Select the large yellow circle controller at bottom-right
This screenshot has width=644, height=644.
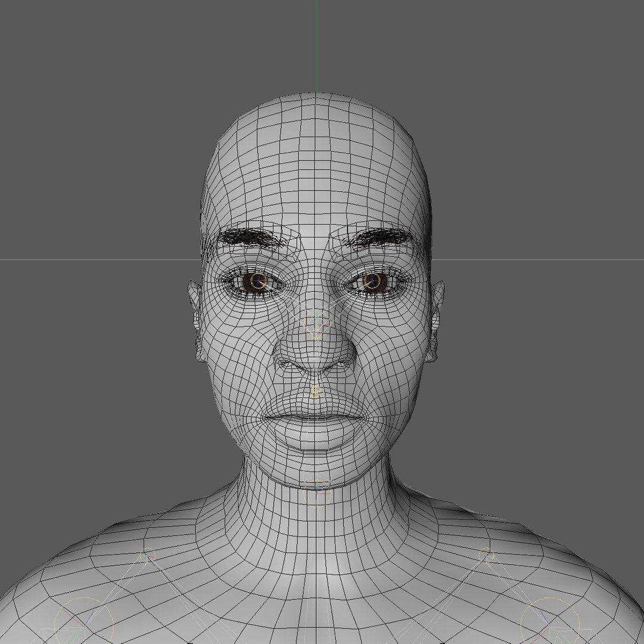click(550, 627)
